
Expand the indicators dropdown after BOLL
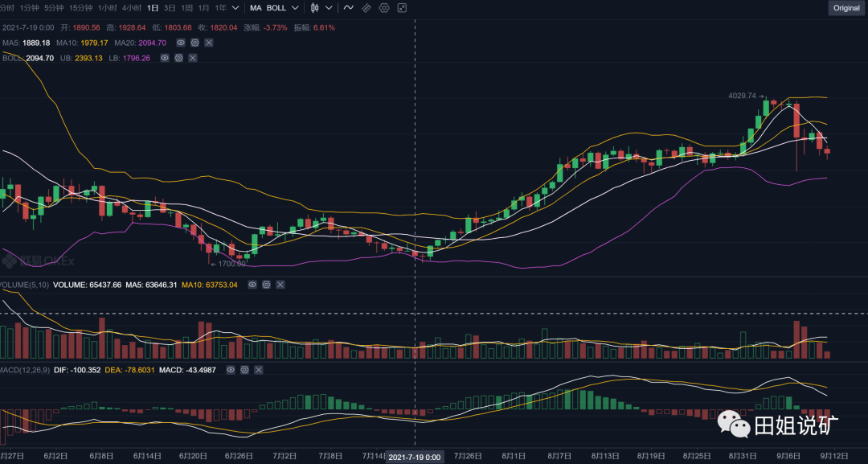295,8
